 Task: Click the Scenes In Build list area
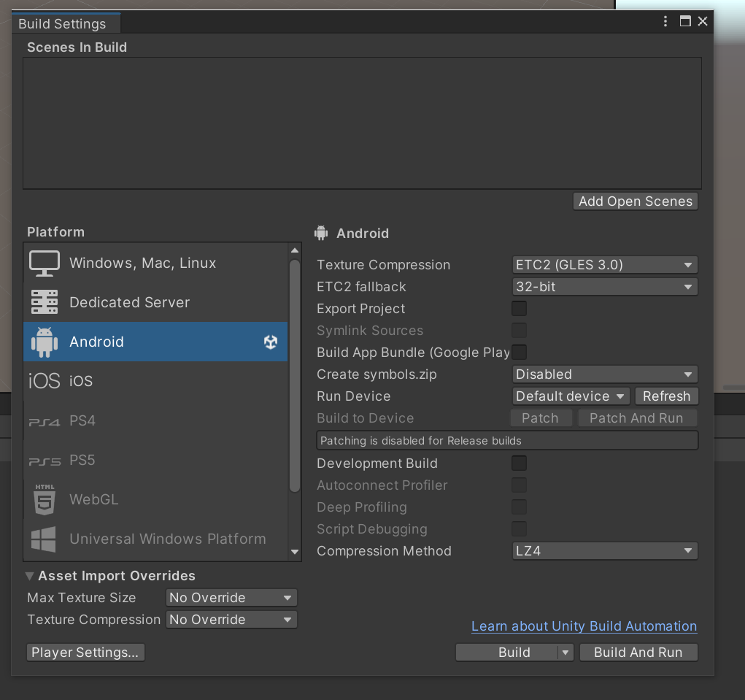click(x=362, y=123)
